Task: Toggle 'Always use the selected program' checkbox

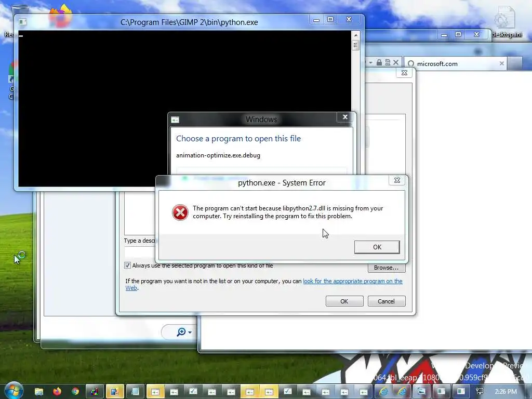Action: 128,265
